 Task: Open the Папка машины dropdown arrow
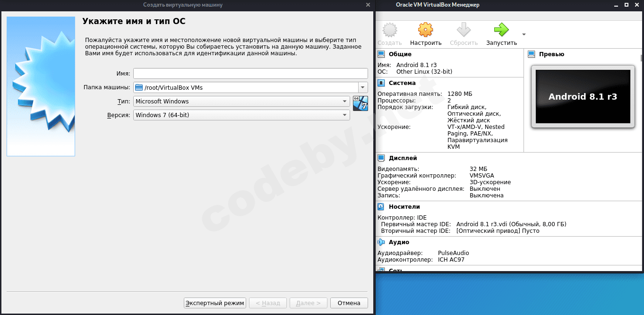point(363,87)
